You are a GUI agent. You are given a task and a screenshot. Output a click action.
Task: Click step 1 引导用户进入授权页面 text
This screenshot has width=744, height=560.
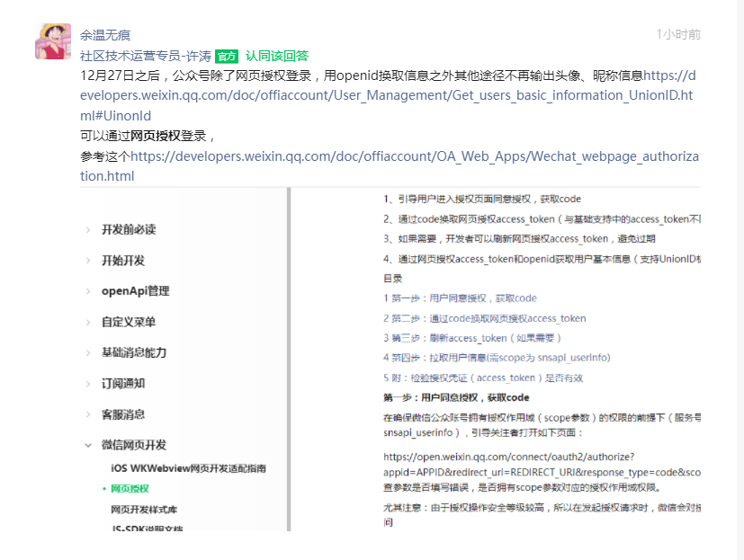coord(482,199)
